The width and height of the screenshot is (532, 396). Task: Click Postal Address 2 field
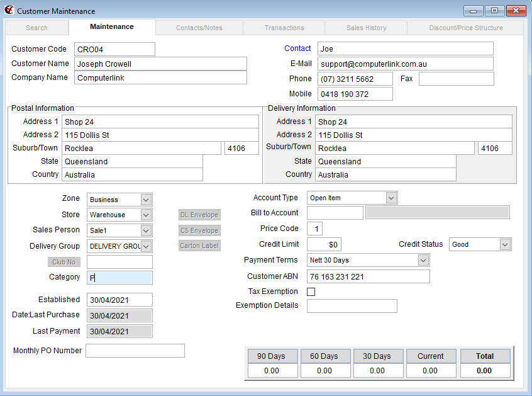pyautogui.click(x=160, y=135)
